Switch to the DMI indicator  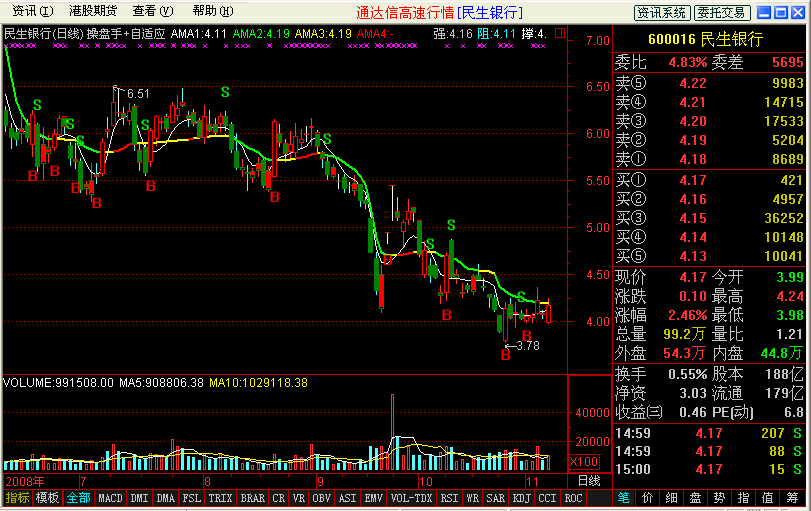(139, 498)
